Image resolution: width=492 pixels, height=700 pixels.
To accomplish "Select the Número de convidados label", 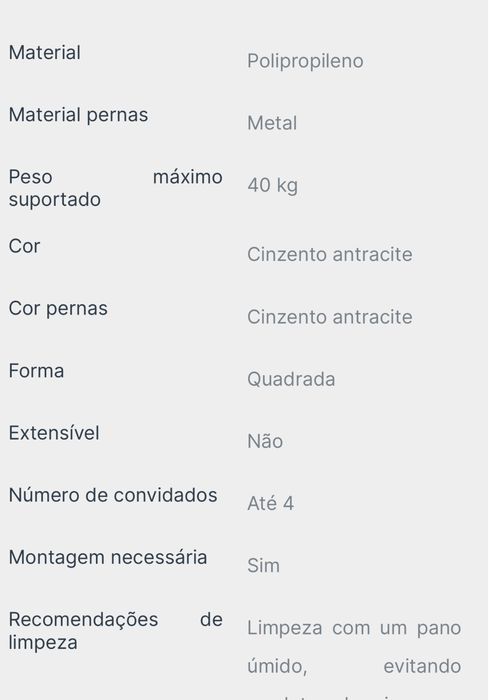I will coord(113,495).
